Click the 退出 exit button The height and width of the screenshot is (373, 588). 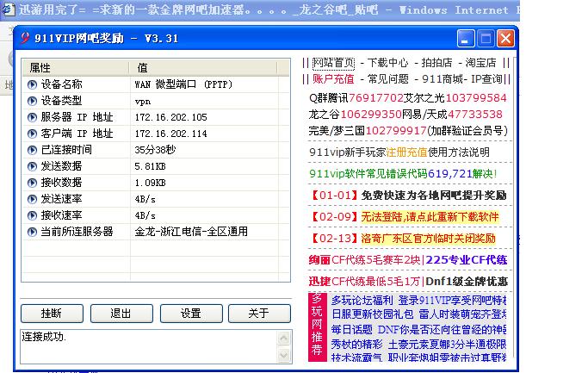pyautogui.click(x=121, y=314)
